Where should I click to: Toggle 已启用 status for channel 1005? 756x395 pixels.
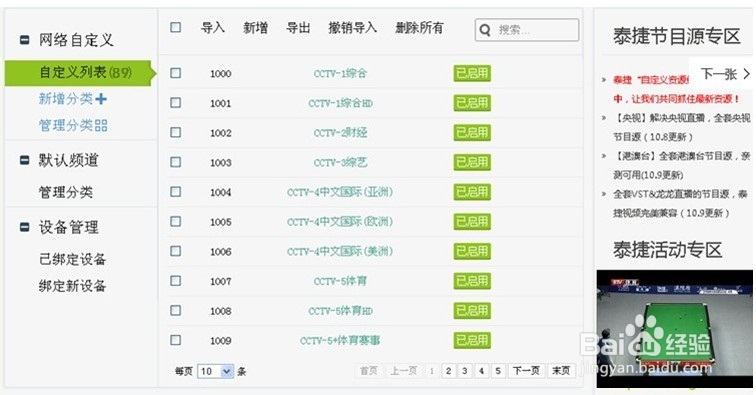coord(472,221)
